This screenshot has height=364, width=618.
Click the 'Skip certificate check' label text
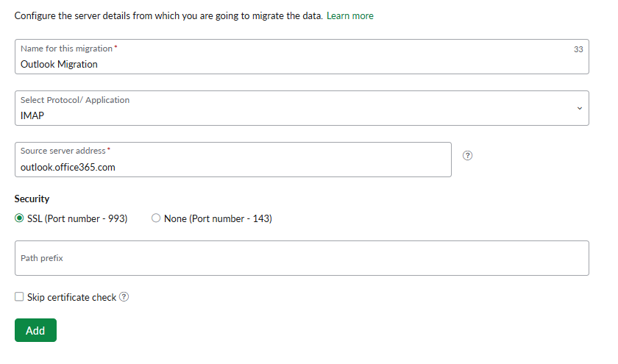click(x=71, y=297)
